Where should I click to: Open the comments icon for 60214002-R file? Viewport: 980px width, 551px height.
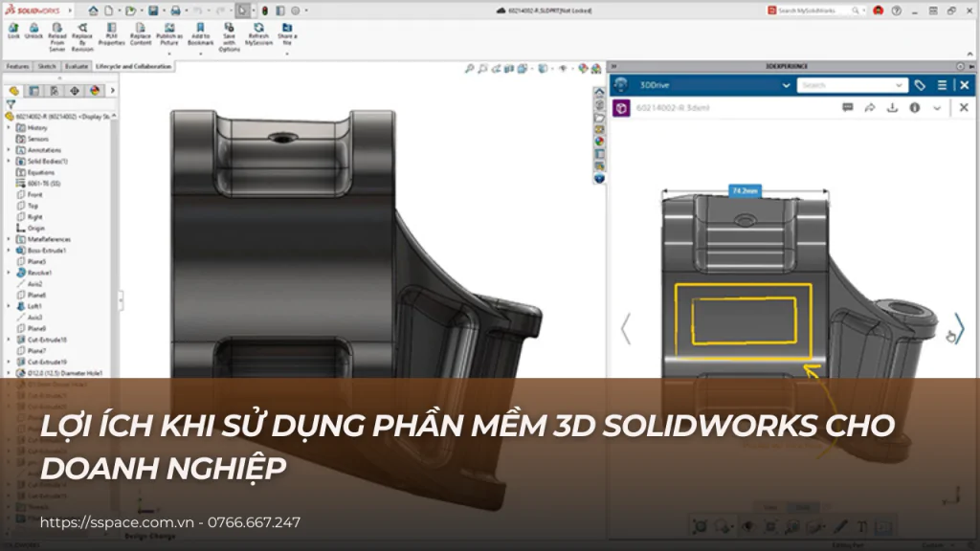[848, 107]
